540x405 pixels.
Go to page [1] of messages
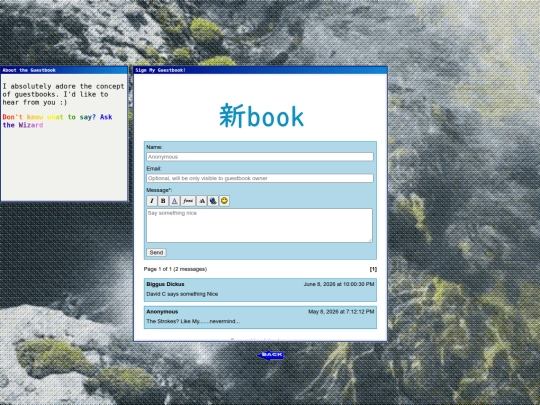tap(373, 269)
